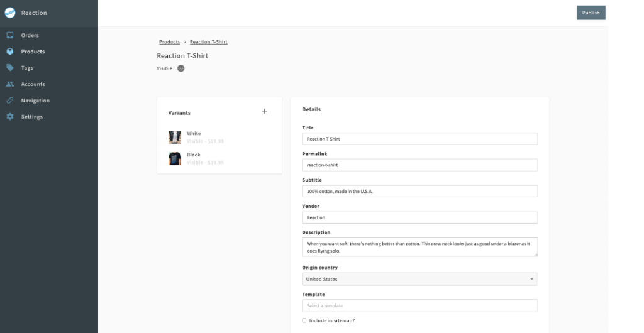Click the Variants panel heading
The height and width of the screenshot is (333, 644).
point(179,112)
